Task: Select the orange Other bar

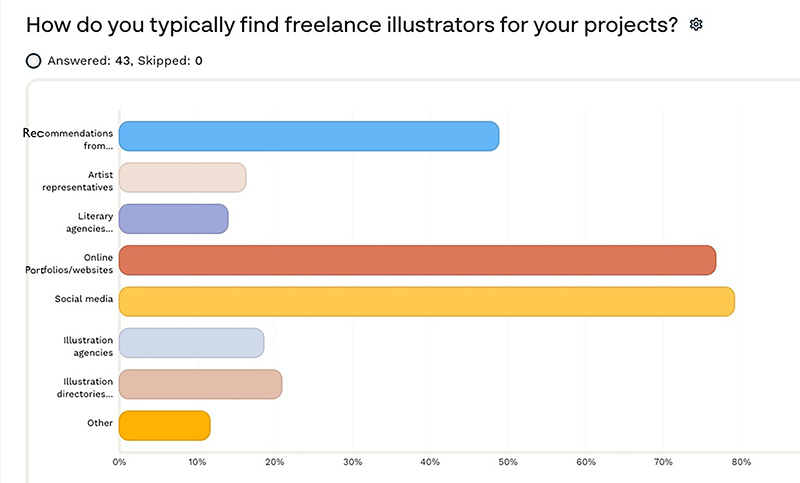Action: pyautogui.click(x=164, y=425)
